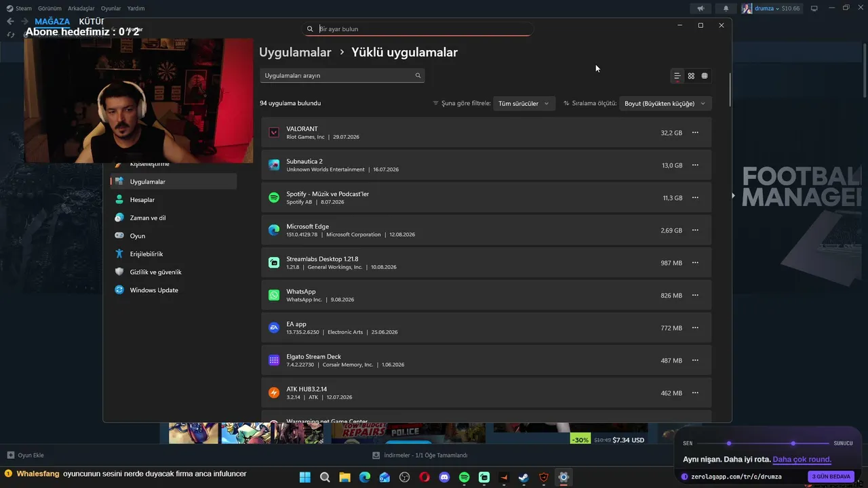Open the Arkadaşlar menu in Steam
The image size is (868, 488).
pyautogui.click(x=81, y=9)
